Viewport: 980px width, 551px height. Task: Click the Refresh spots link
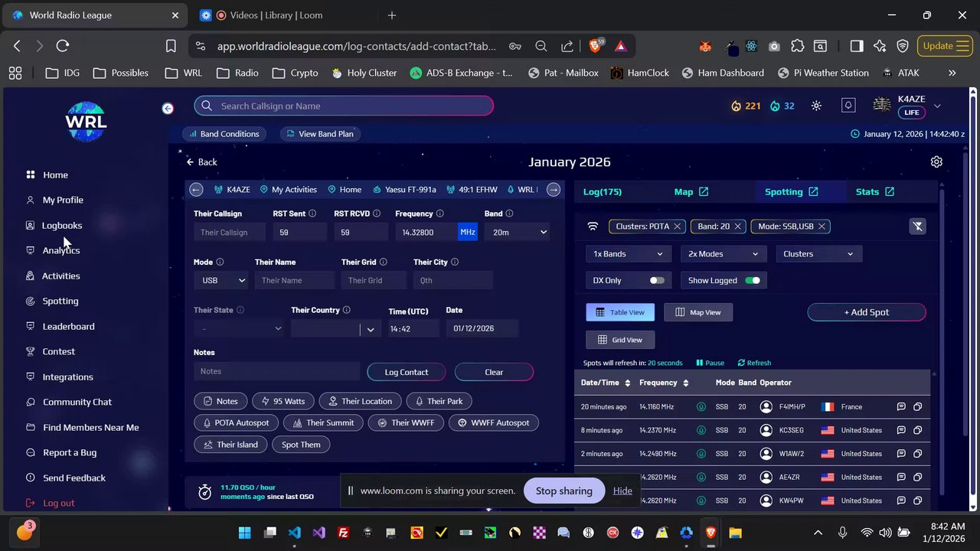coord(754,363)
